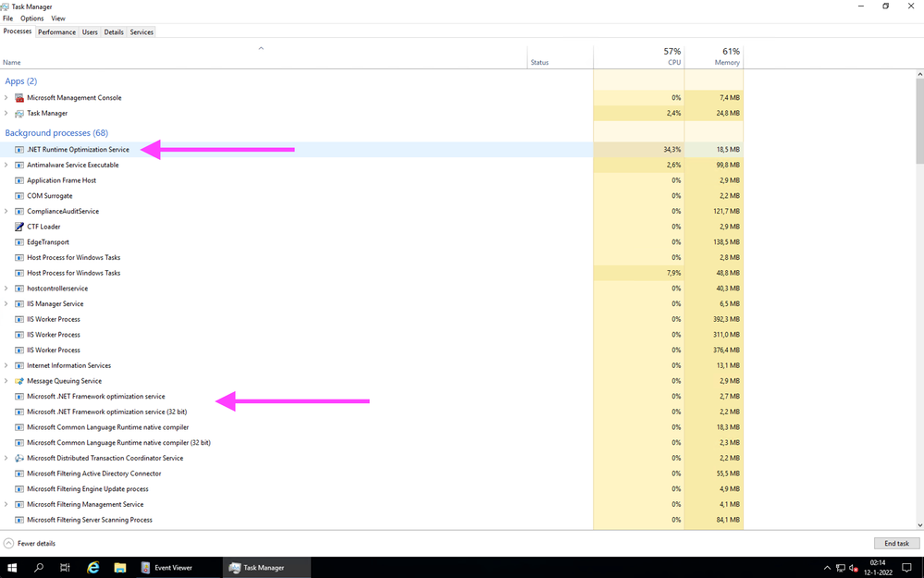
Task: Open the notification center icon
Action: coord(907,568)
